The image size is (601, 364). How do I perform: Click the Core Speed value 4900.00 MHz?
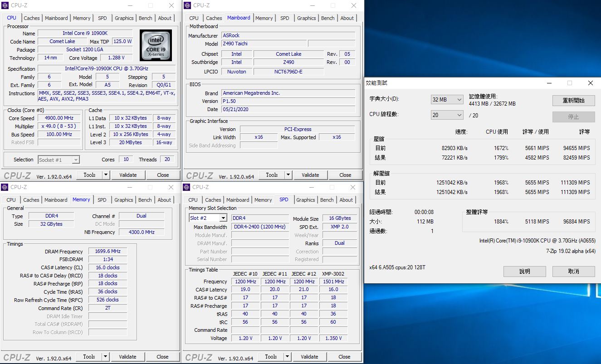(x=60, y=118)
